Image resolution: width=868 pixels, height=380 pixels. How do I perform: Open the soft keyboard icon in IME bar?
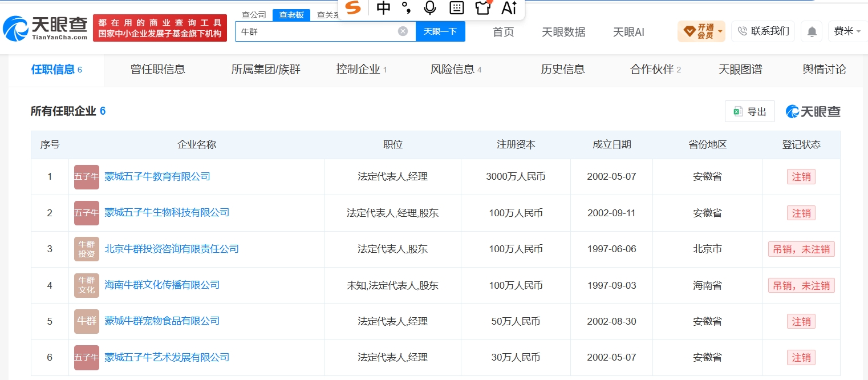click(x=456, y=7)
